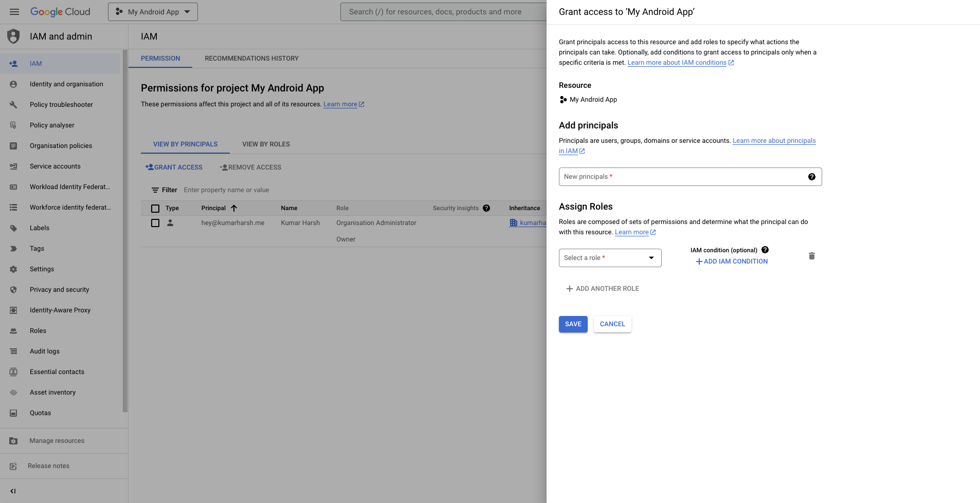Switch to View by Roles tab
Image resolution: width=980 pixels, height=503 pixels.
[x=266, y=144]
